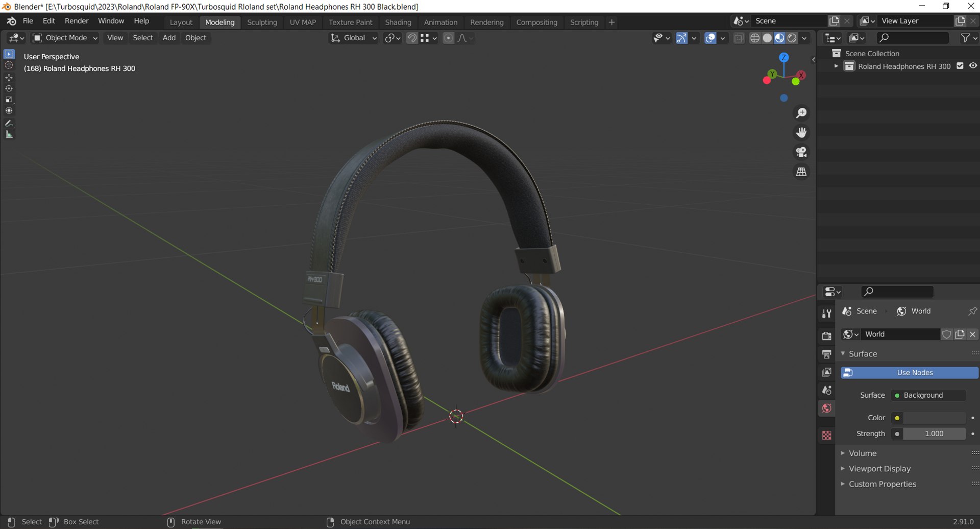Screen dimensions: 980x529
Task: Uncheck Roland Headphones RH 300 collection checkbox
Action: (x=960, y=66)
